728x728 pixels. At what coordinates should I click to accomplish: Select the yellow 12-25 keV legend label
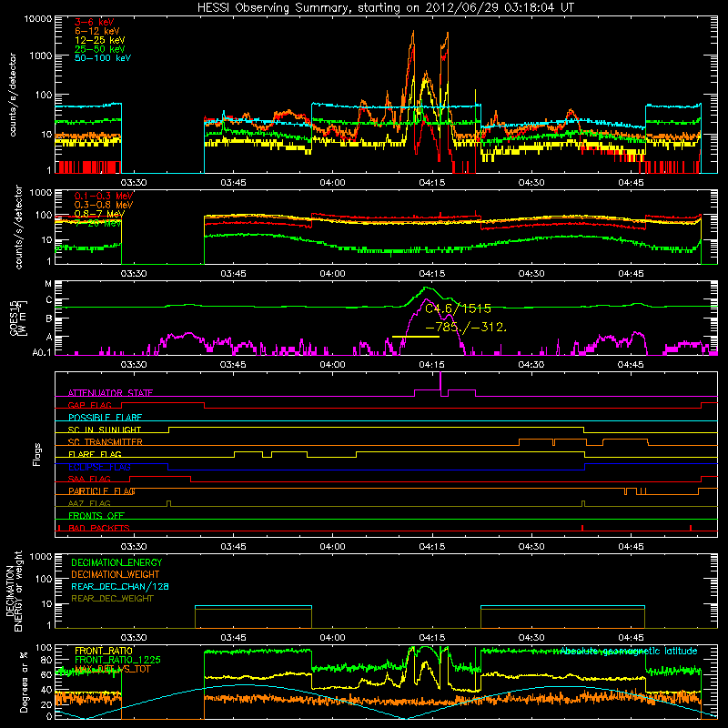tap(99, 40)
